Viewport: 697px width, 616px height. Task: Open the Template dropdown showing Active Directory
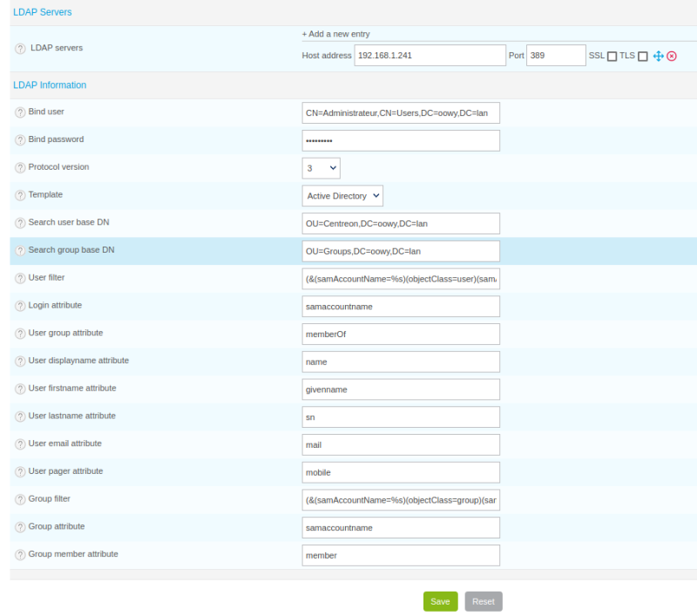pyautogui.click(x=342, y=196)
